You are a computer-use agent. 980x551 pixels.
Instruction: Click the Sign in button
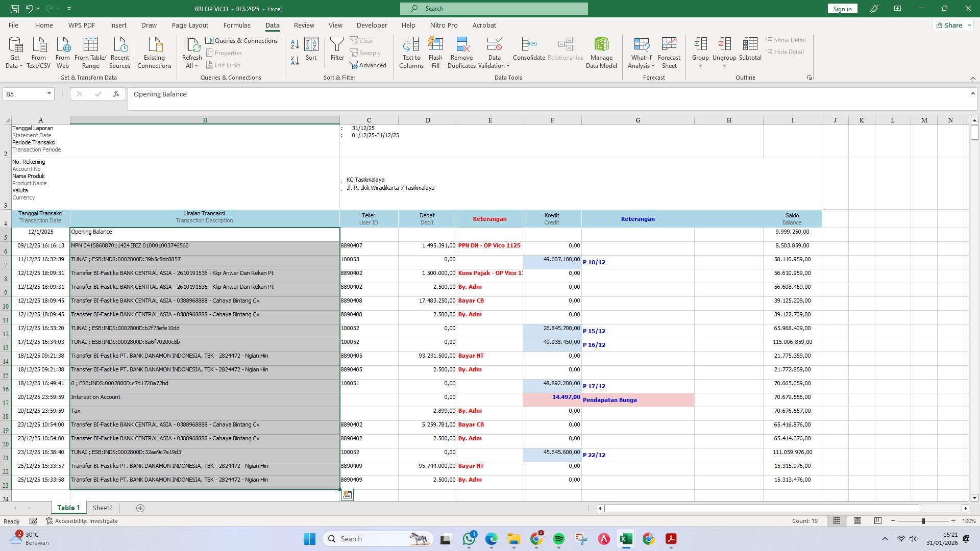click(842, 9)
